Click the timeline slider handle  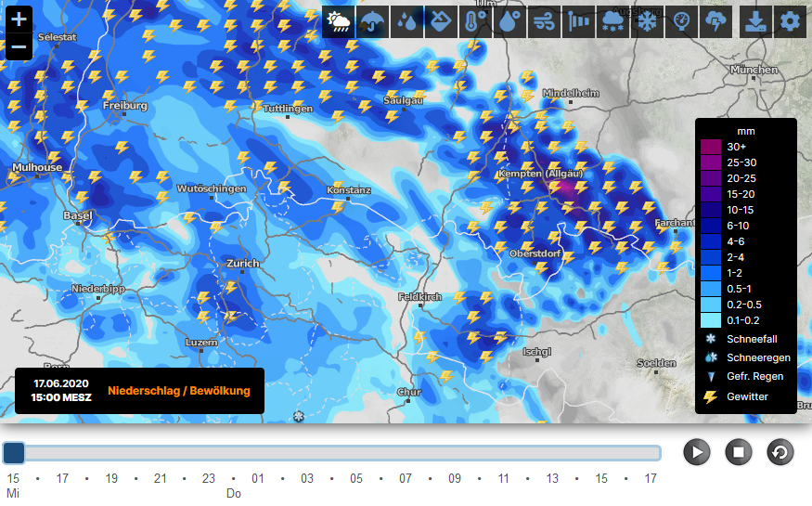point(14,453)
